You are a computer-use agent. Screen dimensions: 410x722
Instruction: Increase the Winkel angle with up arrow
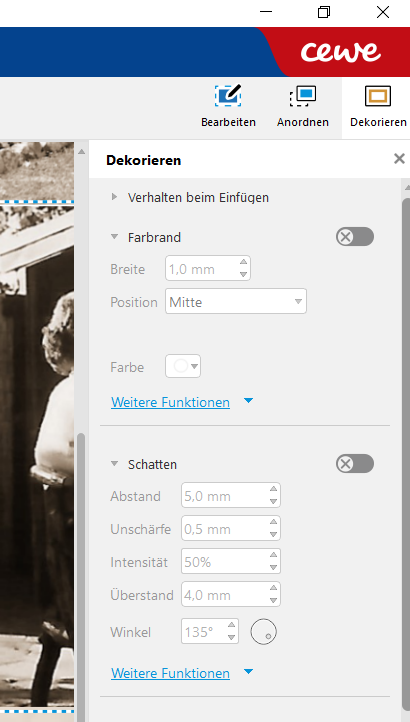[x=232, y=625]
